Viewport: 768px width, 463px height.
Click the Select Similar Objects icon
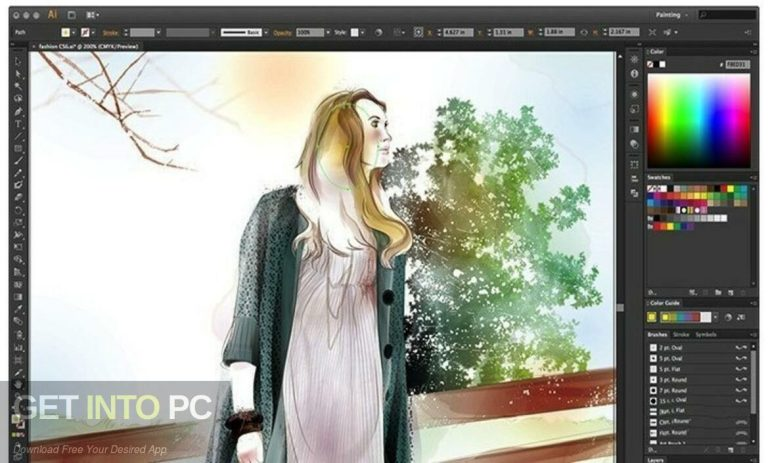(667, 32)
